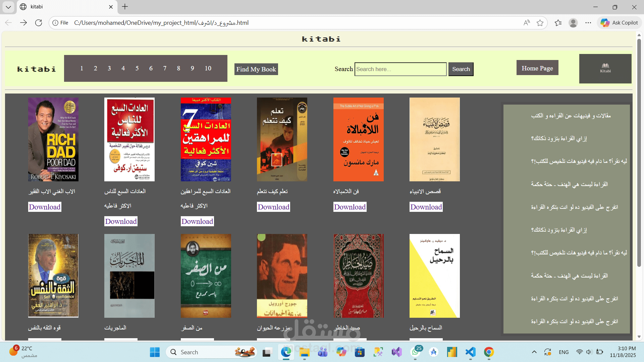Click the address bar URL

161,23
